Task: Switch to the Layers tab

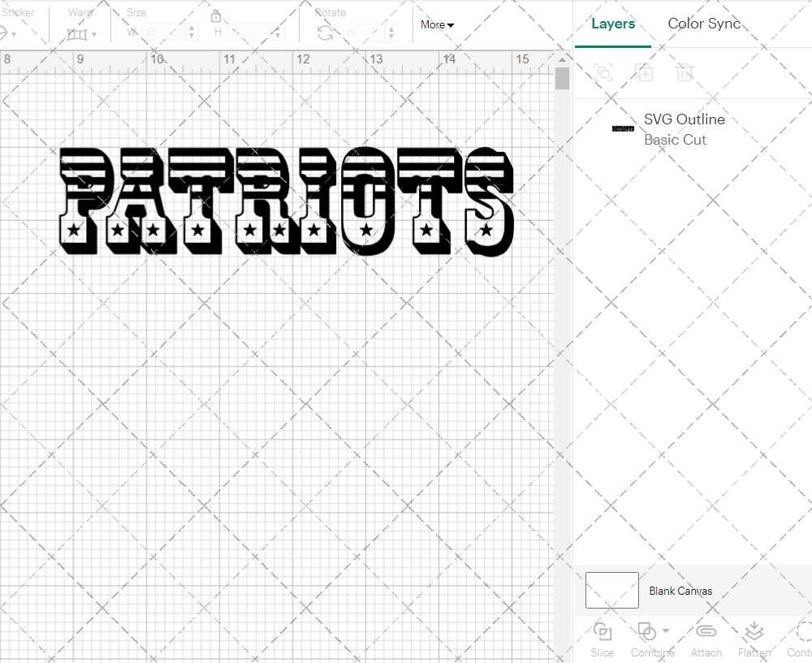Action: pyautogui.click(x=613, y=24)
